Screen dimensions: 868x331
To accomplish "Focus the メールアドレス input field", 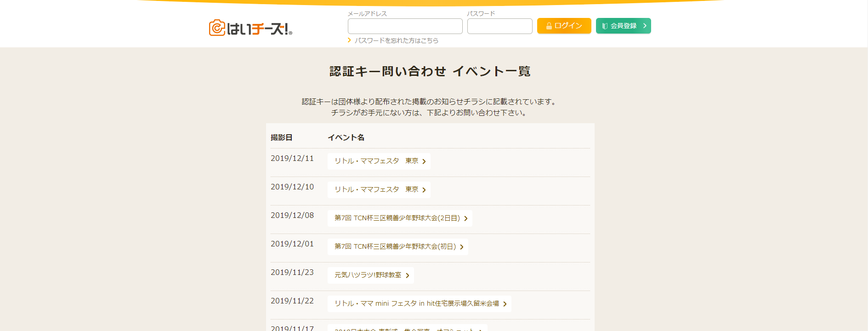I will (x=405, y=26).
